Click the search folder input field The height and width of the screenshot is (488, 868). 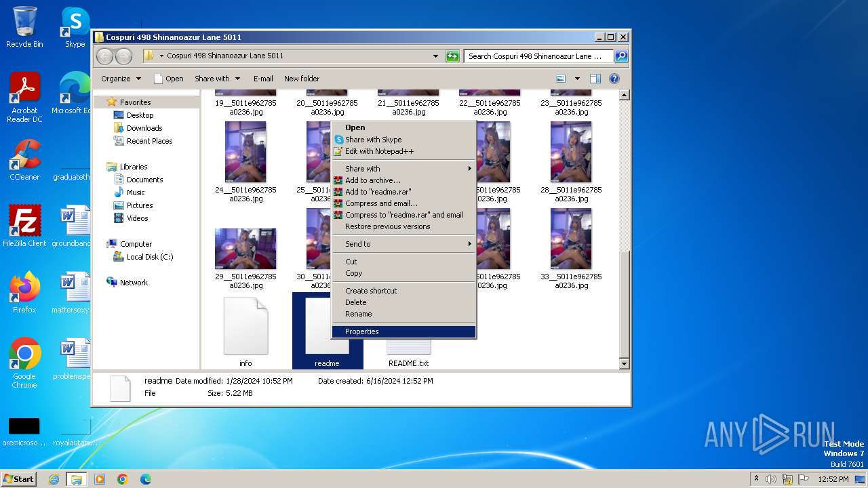point(538,56)
